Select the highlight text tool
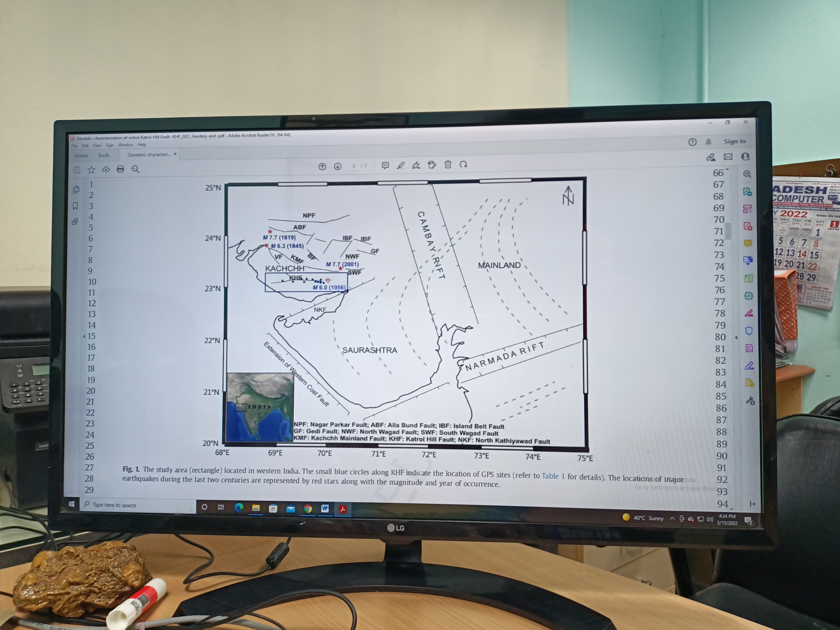The image size is (840, 630). click(x=401, y=165)
